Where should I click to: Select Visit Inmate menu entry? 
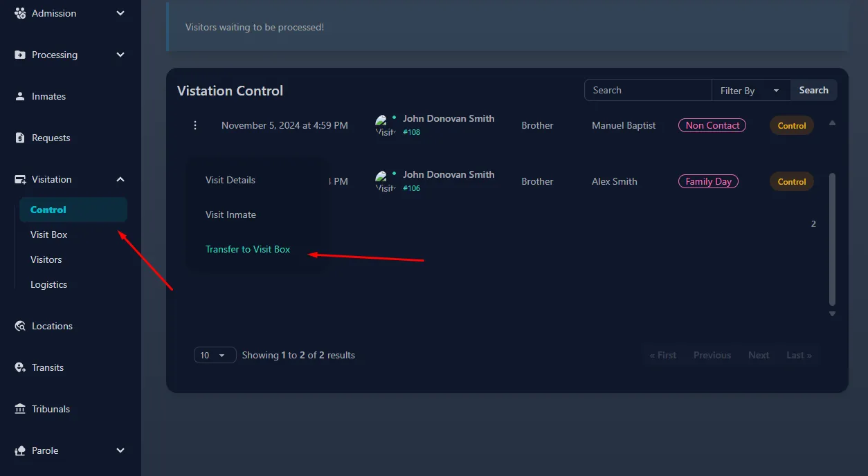pos(230,214)
